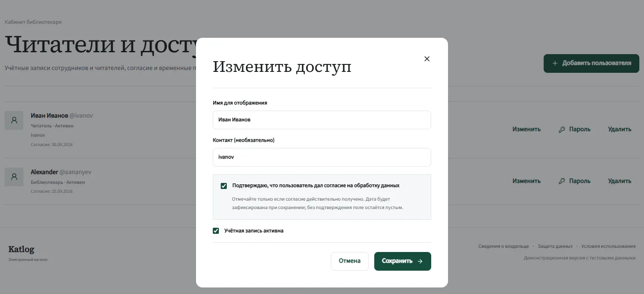Click Иван Иванов user avatar icon

(x=14, y=120)
